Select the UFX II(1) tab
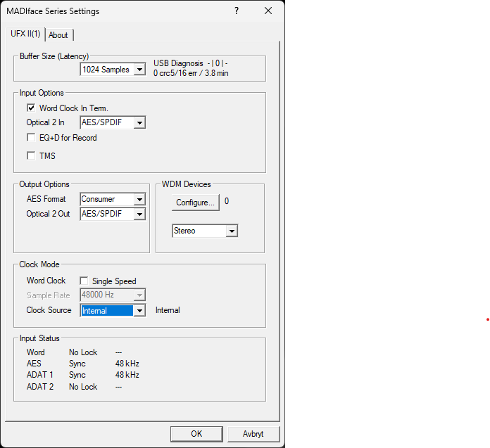The height and width of the screenshot is (448, 490). click(x=25, y=34)
